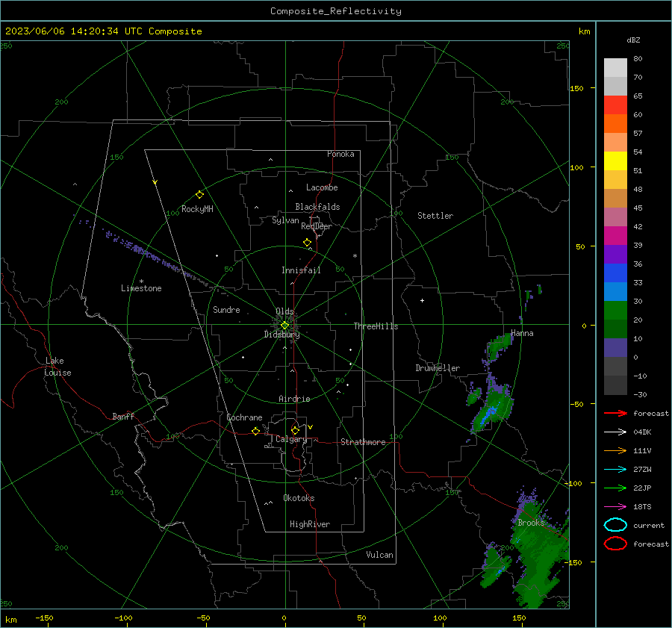Image resolution: width=672 pixels, height=628 pixels.
Task: Click the 'Banff' map label
Action: [x=123, y=416]
